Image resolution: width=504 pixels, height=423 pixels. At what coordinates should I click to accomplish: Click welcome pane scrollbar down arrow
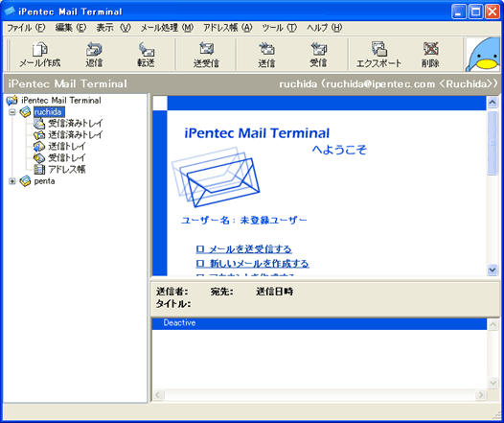(x=493, y=270)
